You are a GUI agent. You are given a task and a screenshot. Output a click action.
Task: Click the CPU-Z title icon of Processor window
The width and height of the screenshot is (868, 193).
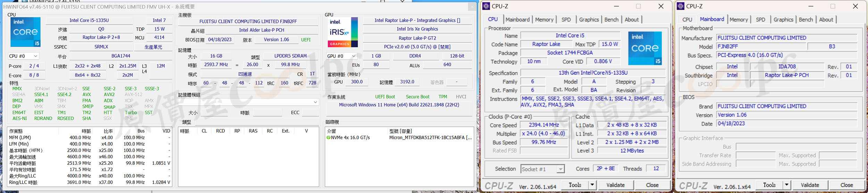click(486, 6)
